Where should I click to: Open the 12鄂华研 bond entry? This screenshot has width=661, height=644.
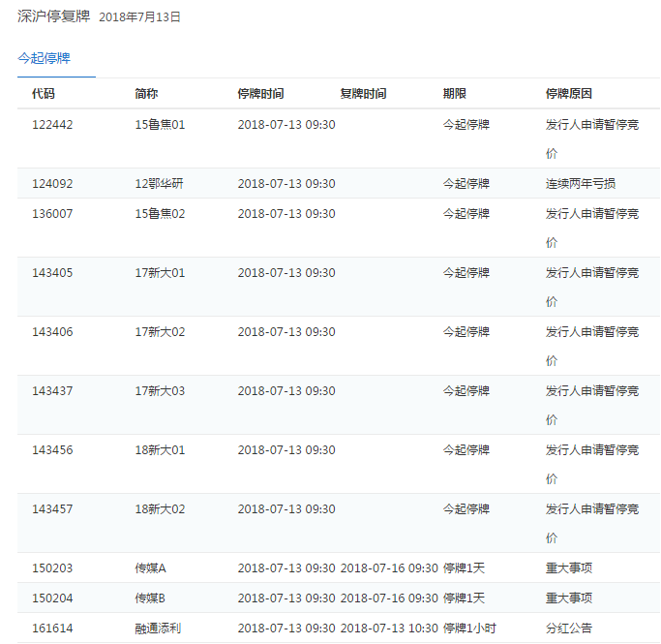tap(160, 183)
